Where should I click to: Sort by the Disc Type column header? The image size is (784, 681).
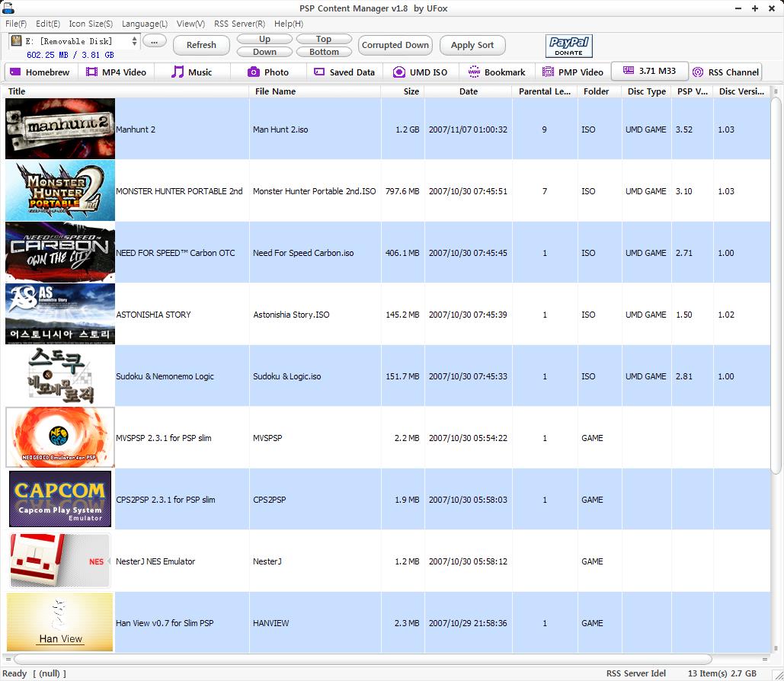pos(647,91)
